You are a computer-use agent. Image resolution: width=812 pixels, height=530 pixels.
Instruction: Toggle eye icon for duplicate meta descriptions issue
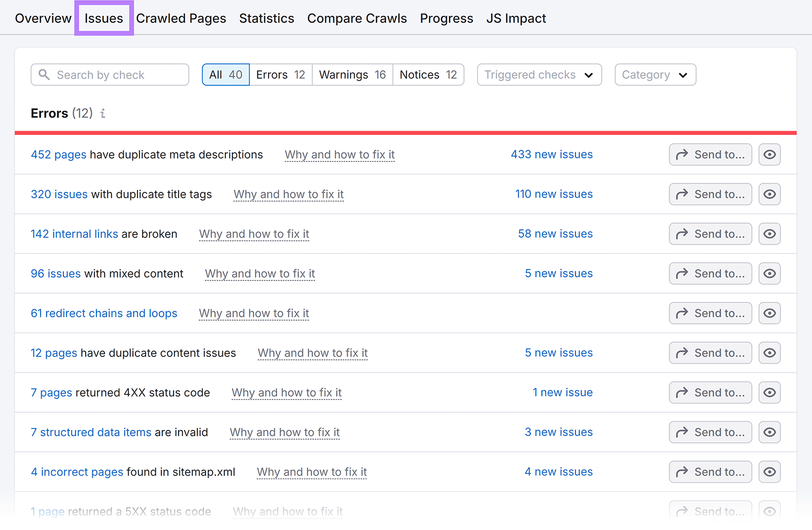point(769,154)
